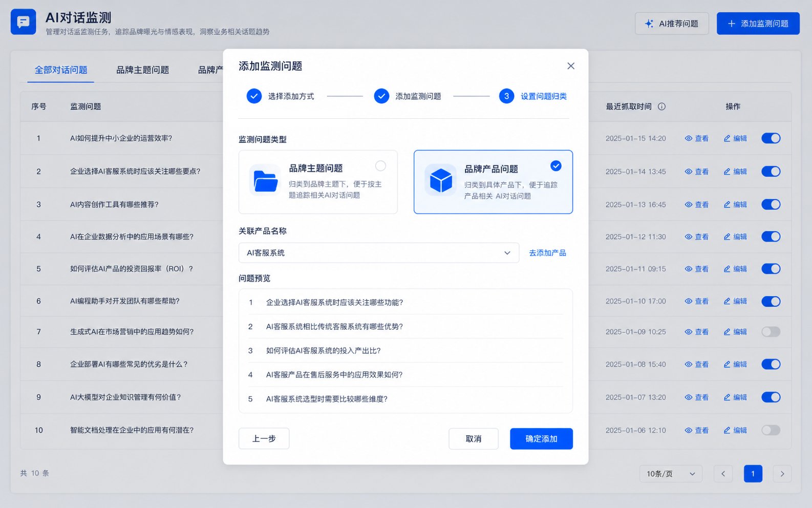Toggle switch for row 2025-01-13 16:45

771,204
